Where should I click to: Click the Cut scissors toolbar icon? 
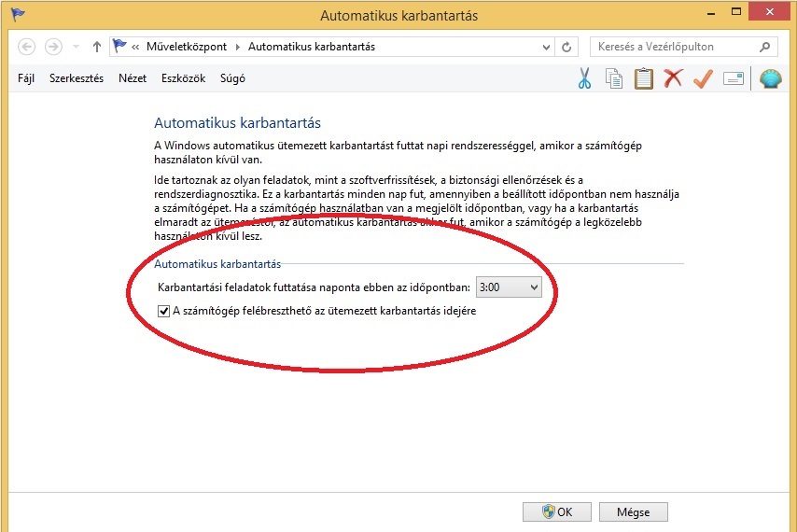pyautogui.click(x=584, y=78)
